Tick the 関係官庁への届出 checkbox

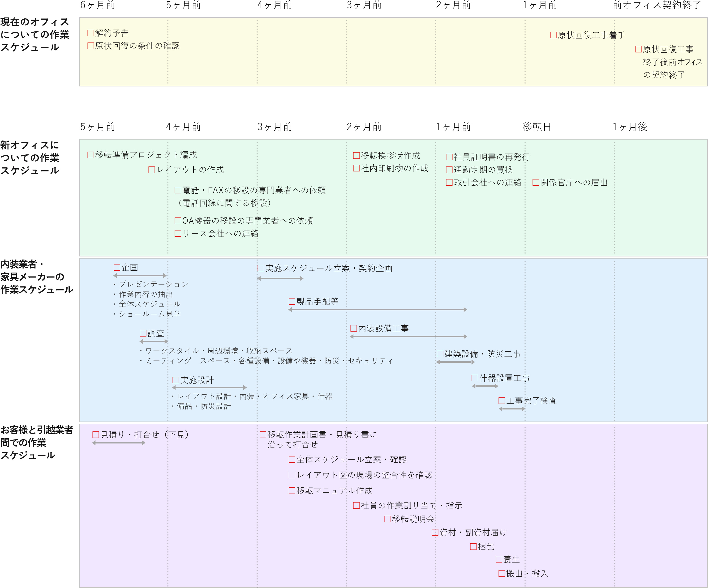pos(536,182)
